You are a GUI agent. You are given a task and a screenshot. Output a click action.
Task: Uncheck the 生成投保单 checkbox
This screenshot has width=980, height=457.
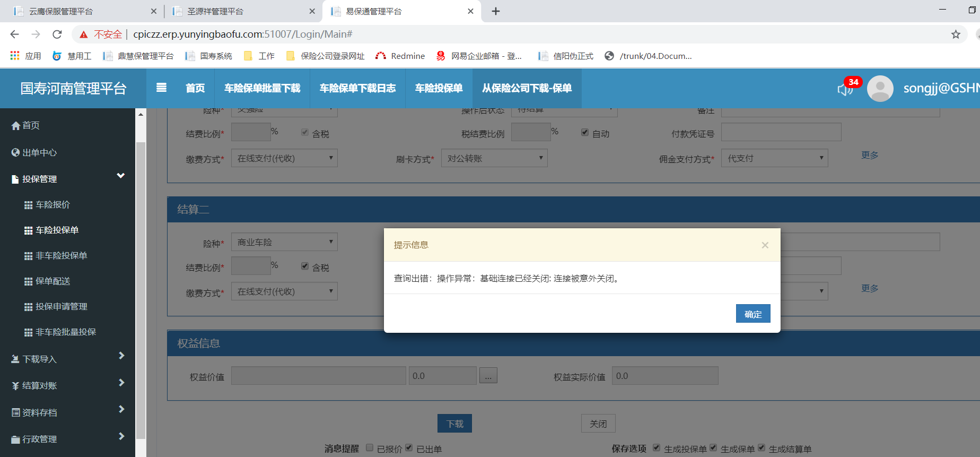click(x=657, y=448)
